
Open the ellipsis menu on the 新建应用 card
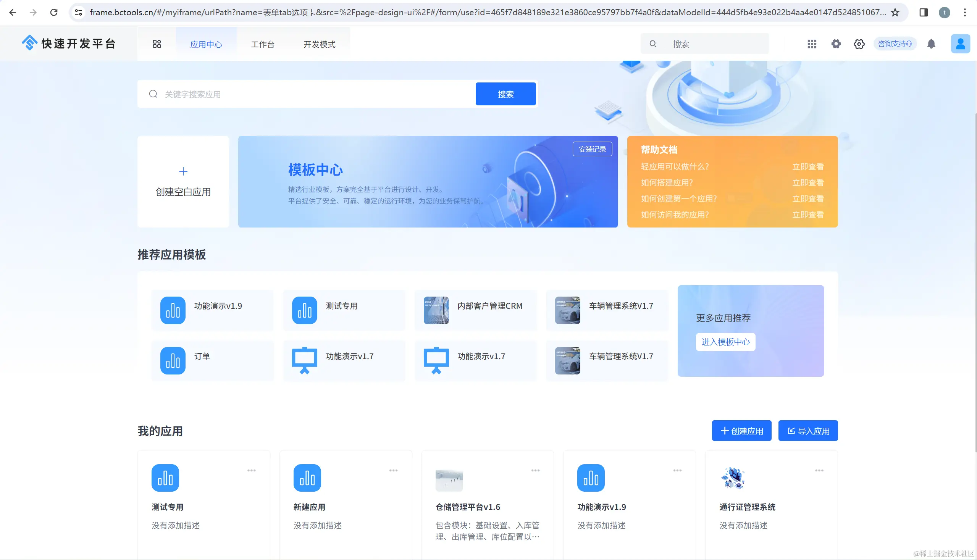pos(393,470)
